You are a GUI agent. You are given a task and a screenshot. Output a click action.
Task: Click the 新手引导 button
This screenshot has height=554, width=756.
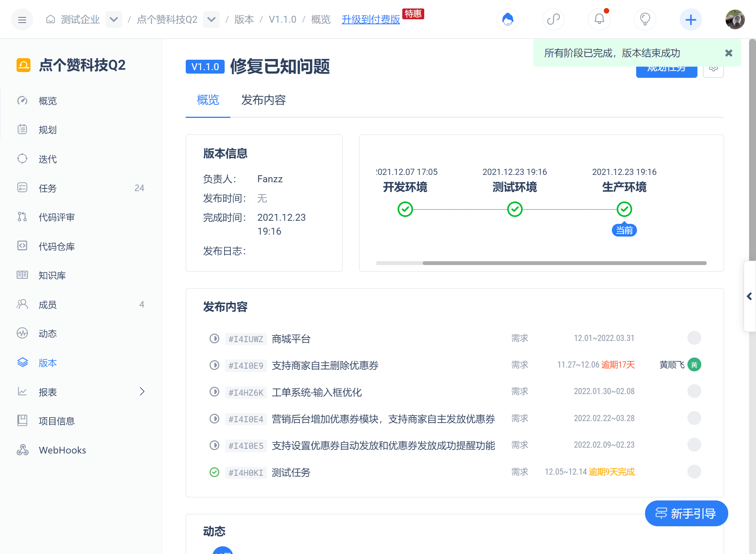click(x=686, y=513)
